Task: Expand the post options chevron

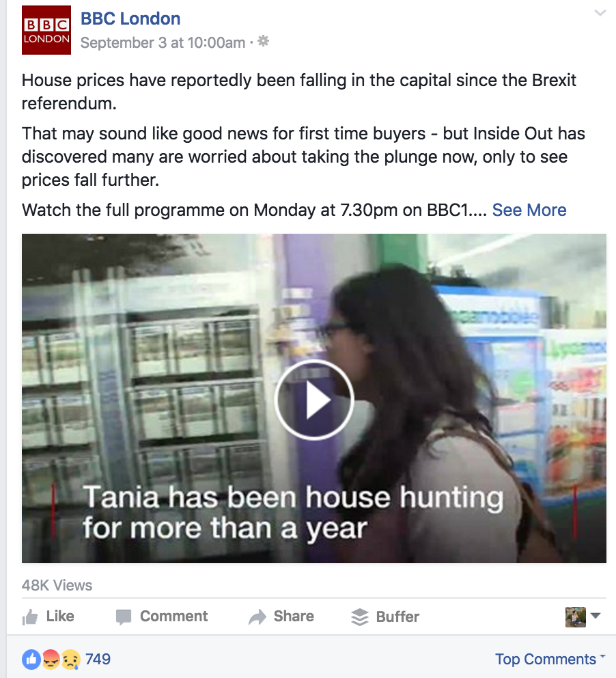Action: coord(600,12)
